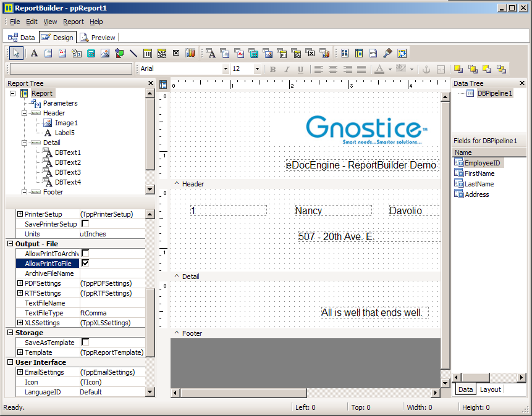Collapse the Detail band in the designer
Image resolution: width=532 pixels, height=416 pixels.
pyautogui.click(x=177, y=276)
